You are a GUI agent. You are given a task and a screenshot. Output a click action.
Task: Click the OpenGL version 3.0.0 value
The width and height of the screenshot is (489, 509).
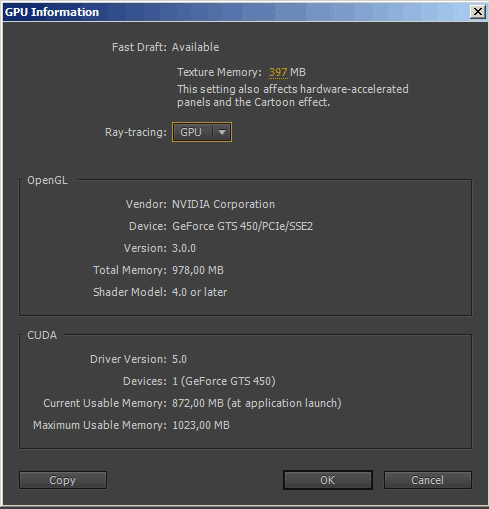(184, 248)
